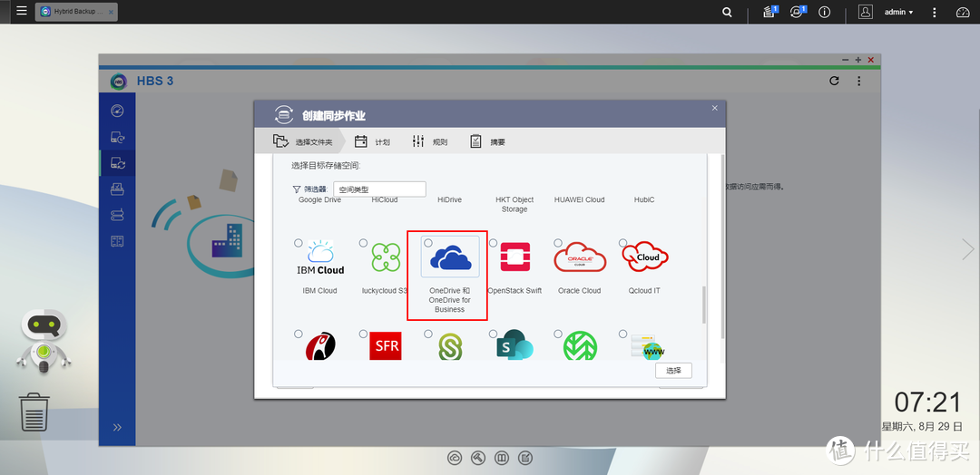Click the Qboost robot assistant on desktop
Screen dimensions: 980x475
(44, 341)
